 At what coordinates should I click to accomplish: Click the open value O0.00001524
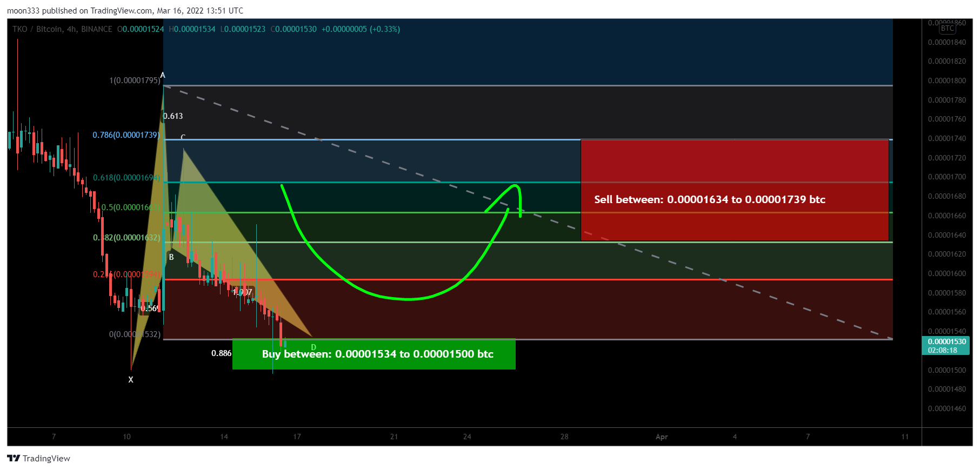pyautogui.click(x=141, y=29)
